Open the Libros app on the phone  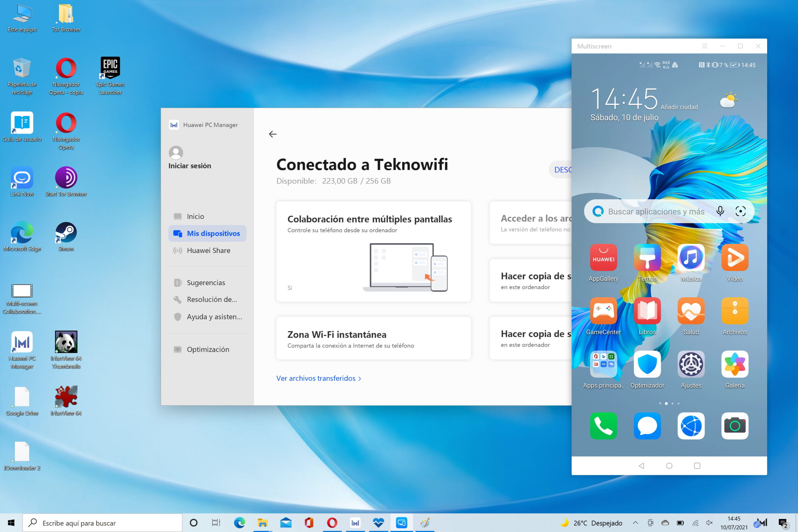tap(647, 311)
